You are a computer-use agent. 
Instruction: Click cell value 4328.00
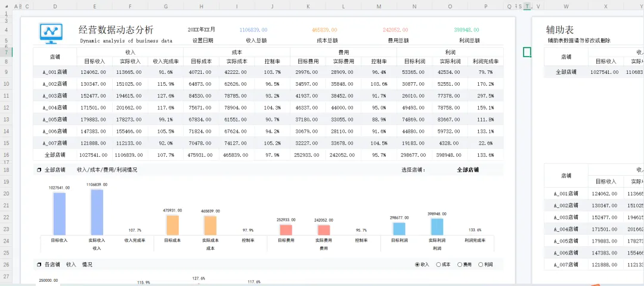[449, 143]
